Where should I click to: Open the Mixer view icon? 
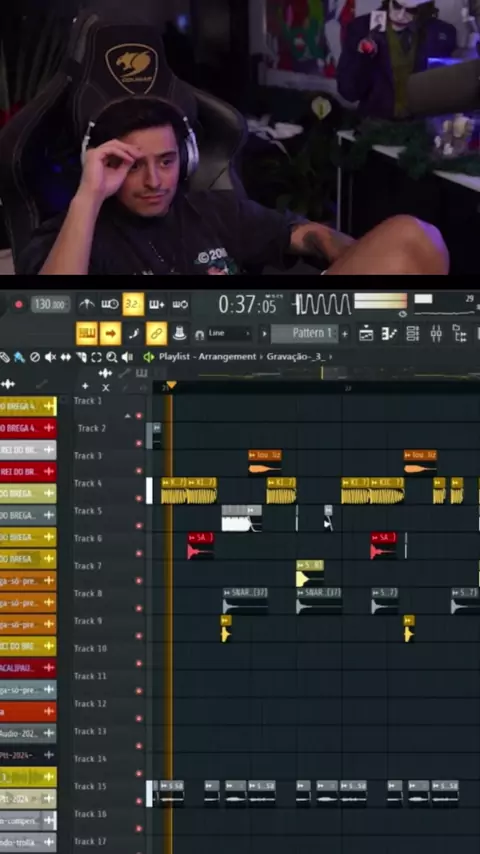point(436,333)
